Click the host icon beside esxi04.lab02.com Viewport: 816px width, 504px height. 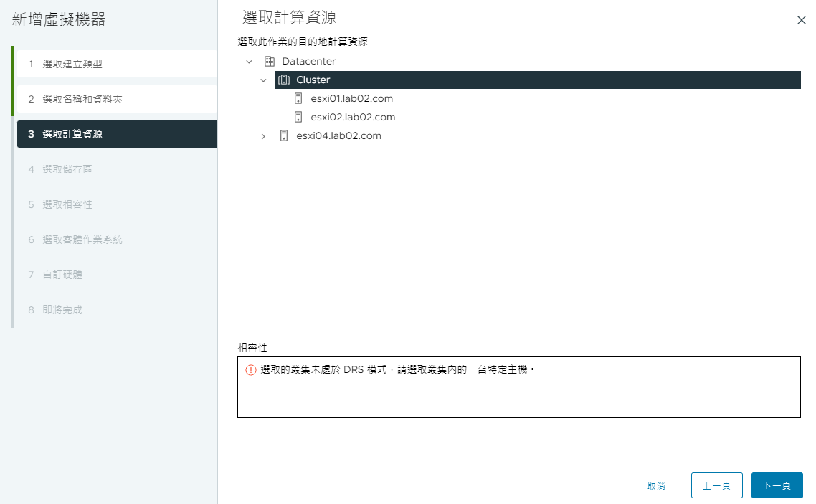[283, 135]
